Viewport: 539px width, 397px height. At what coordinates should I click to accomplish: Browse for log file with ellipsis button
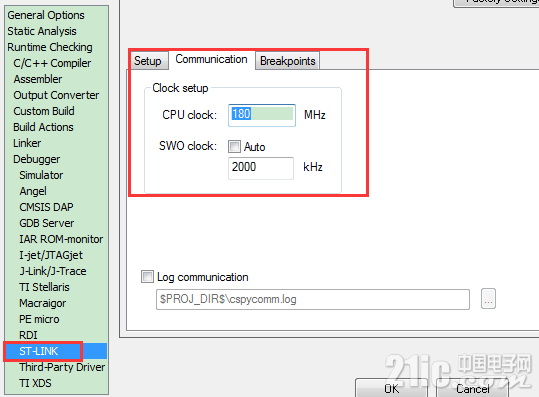coord(488,299)
